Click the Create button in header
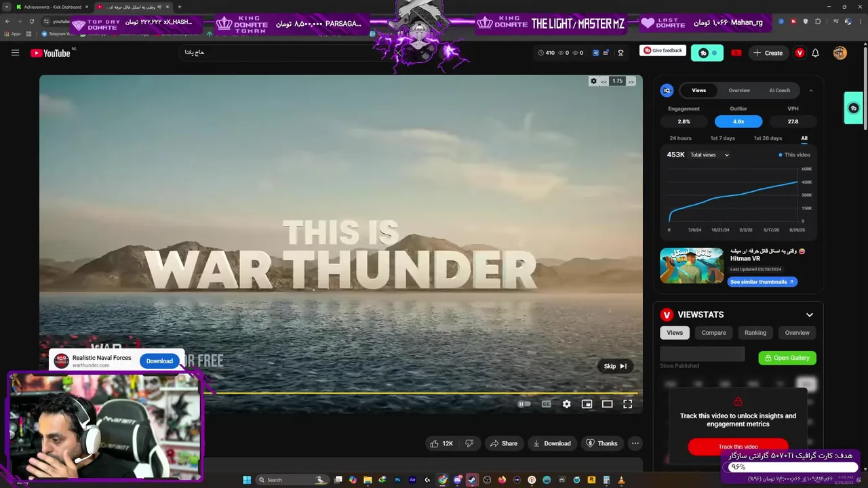868x488 pixels. coord(768,53)
